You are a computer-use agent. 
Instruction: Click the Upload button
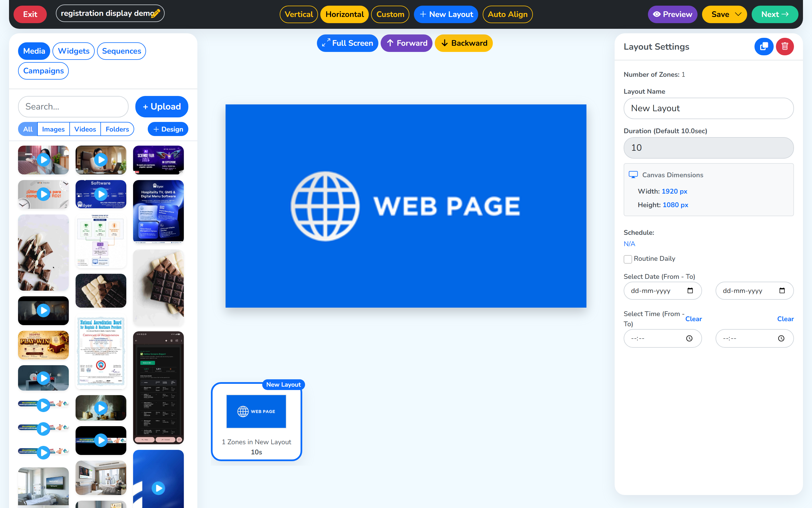(x=162, y=106)
